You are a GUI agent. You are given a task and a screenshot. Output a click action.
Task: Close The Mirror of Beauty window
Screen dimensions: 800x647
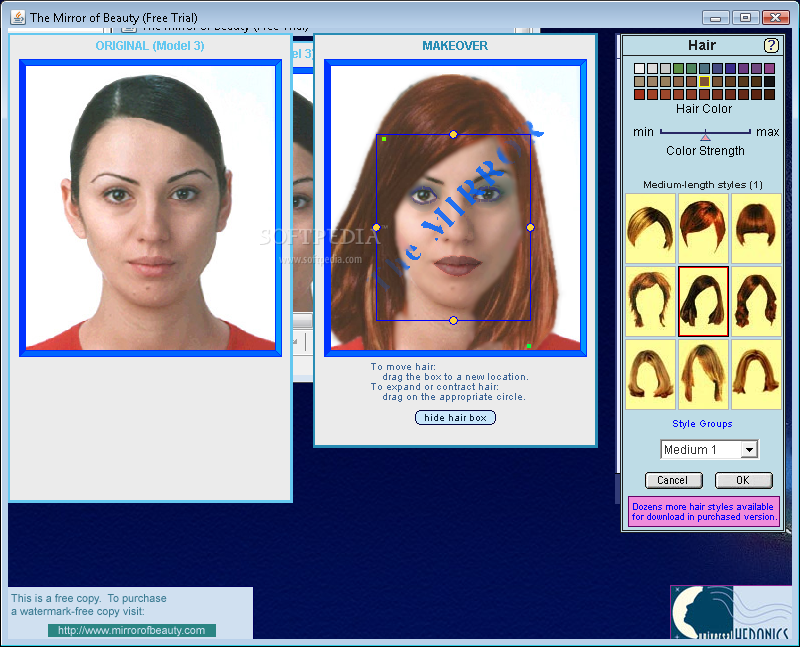[776, 18]
